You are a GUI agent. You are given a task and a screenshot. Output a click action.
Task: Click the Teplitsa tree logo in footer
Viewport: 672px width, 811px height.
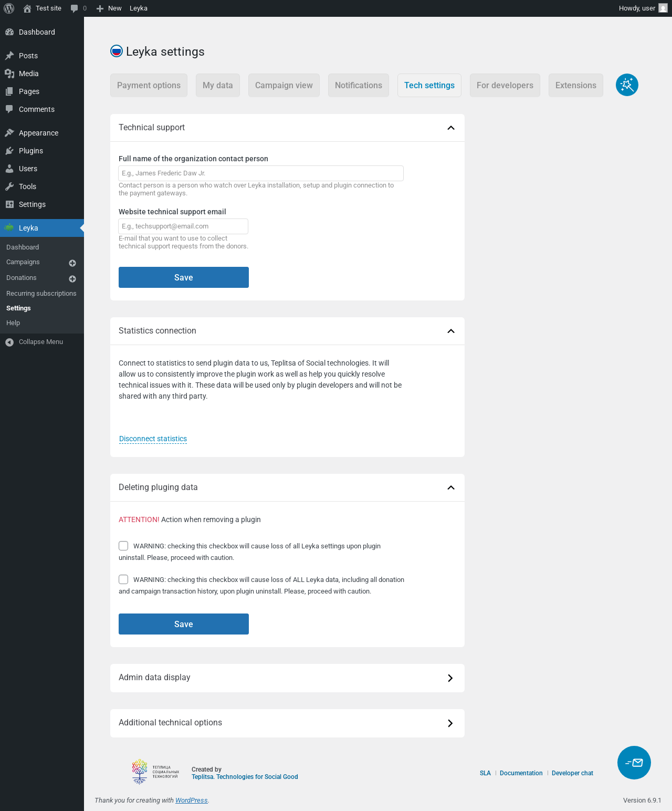[140, 772]
